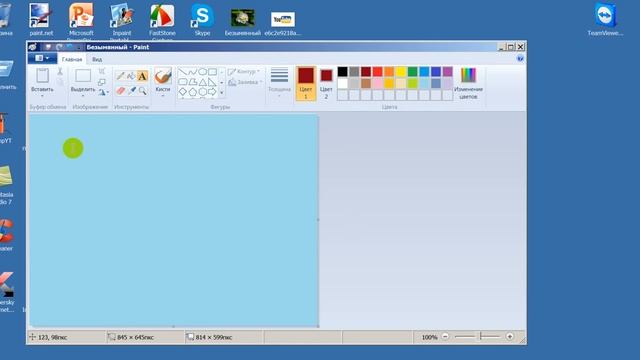Pick the purple color swatch
Screen dimensions: 640x360
click(448, 72)
